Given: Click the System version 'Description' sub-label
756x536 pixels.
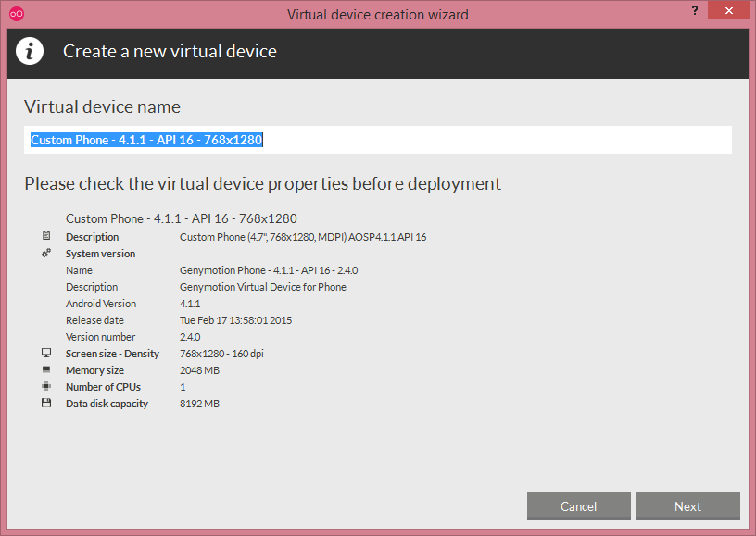Looking at the screenshot, I should [x=92, y=287].
